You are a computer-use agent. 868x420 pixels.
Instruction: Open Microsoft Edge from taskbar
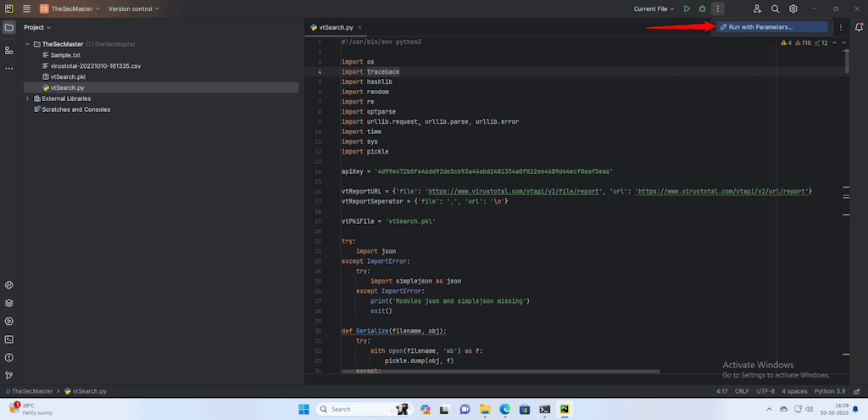pos(505,409)
